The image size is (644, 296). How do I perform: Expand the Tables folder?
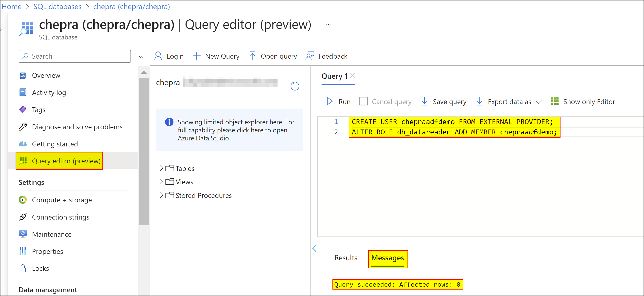coord(161,168)
